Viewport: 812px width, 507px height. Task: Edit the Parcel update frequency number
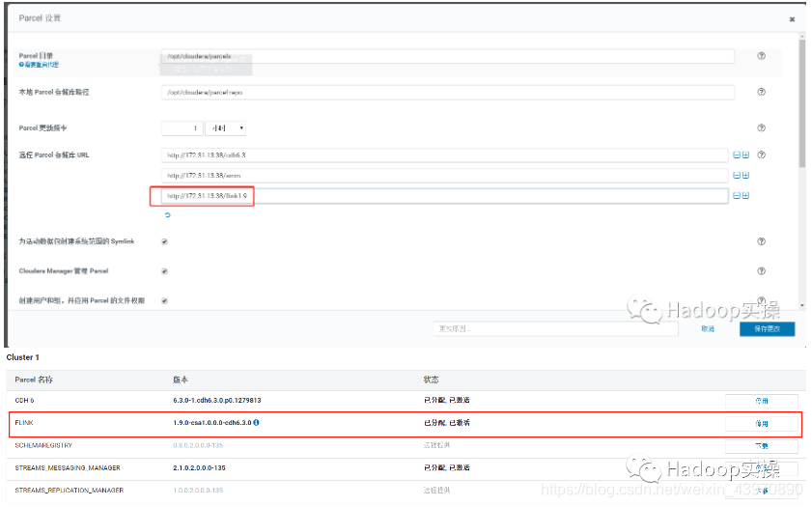[x=182, y=128]
